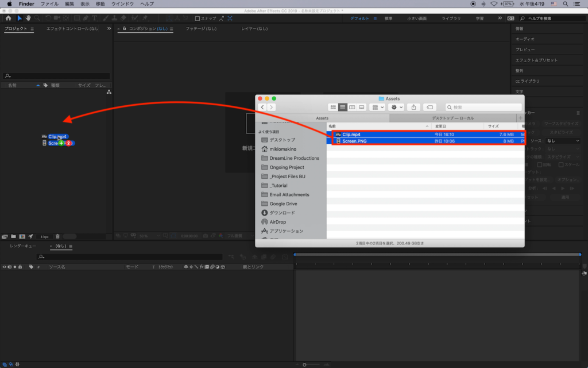Select the 標準 workspace
Viewport: 588px width, 368px height.
click(x=389, y=18)
